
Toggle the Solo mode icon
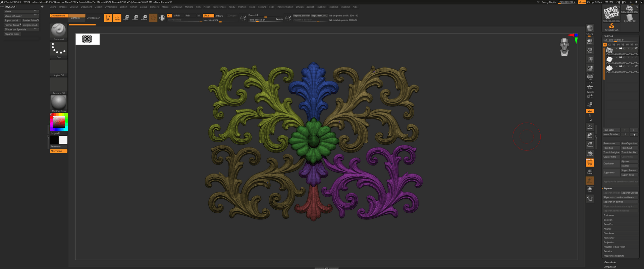(x=590, y=189)
